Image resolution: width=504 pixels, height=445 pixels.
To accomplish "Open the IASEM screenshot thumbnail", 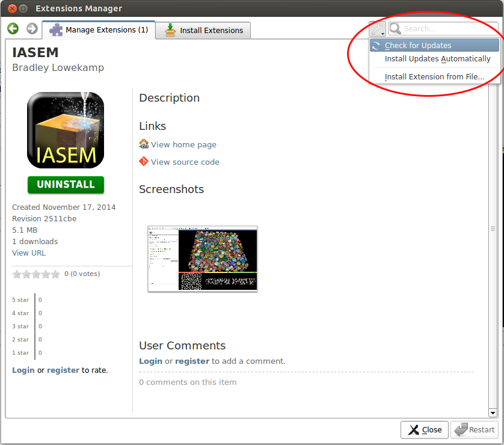I will [203, 259].
